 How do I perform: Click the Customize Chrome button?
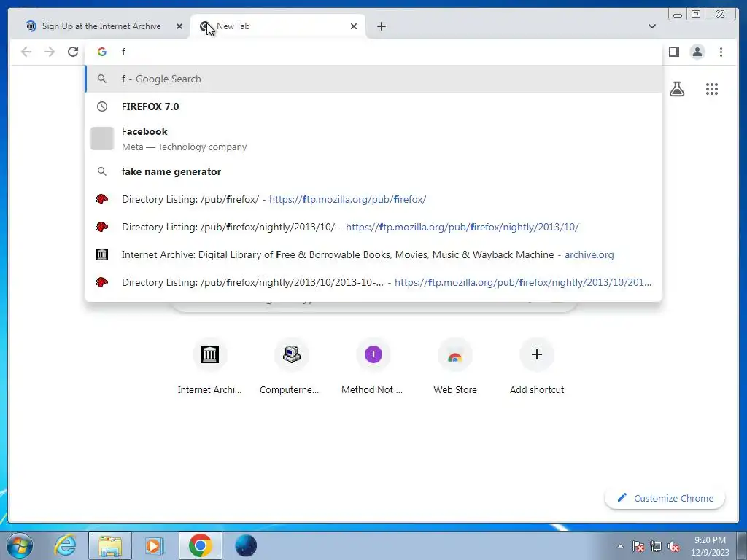coord(665,498)
